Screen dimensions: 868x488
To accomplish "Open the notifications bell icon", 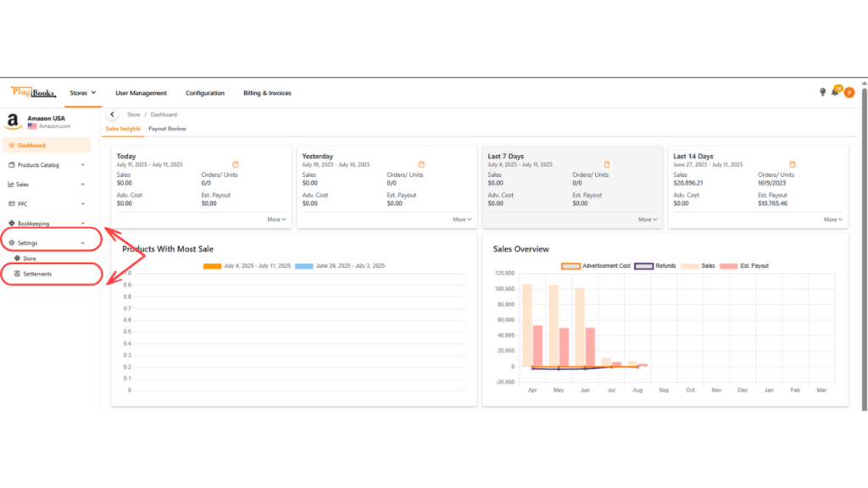I will 835,92.
